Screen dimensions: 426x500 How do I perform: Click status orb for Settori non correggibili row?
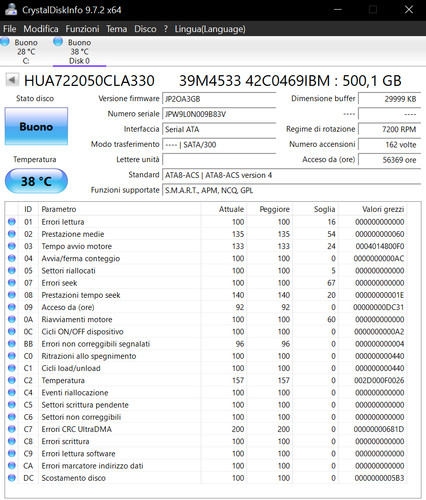(12, 417)
